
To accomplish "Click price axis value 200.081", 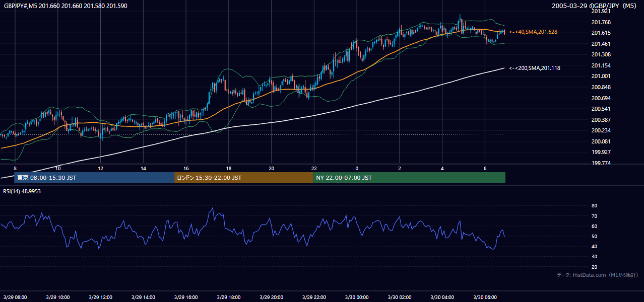I will click(x=601, y=141).
